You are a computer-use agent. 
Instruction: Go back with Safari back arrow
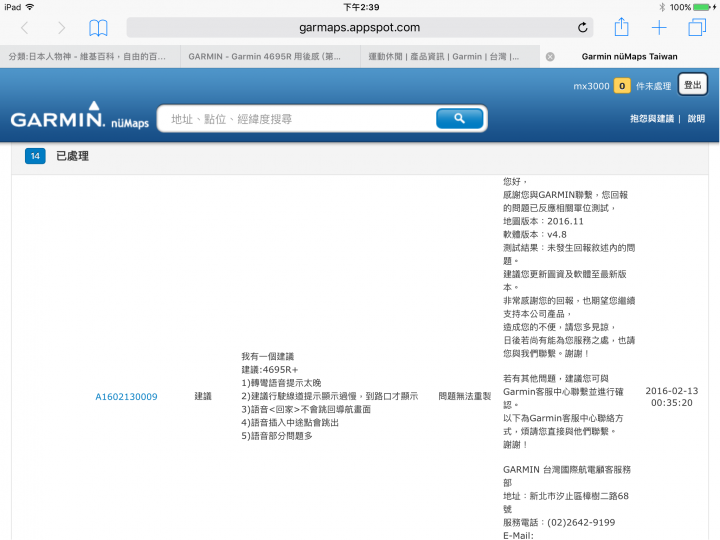[25, 28]
